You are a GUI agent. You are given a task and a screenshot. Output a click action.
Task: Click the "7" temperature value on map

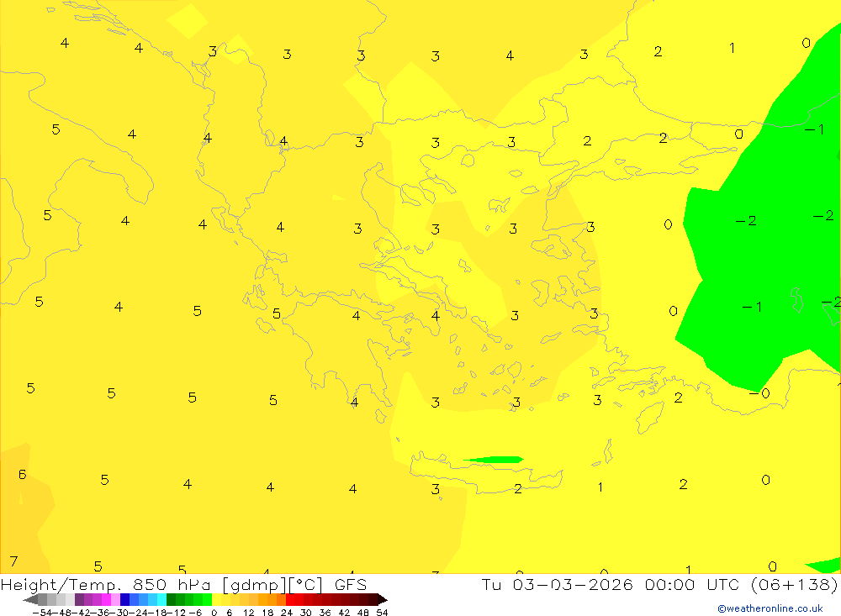point(14,561)
